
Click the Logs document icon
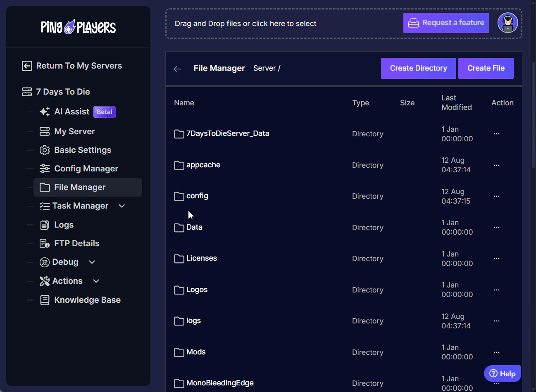(x=45, y=225)
